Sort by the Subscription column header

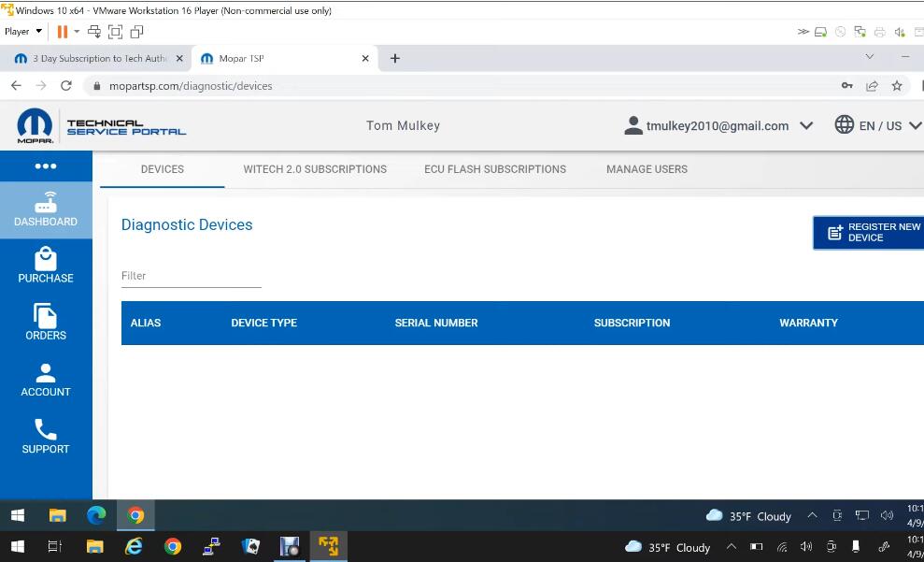click(632, 324)
